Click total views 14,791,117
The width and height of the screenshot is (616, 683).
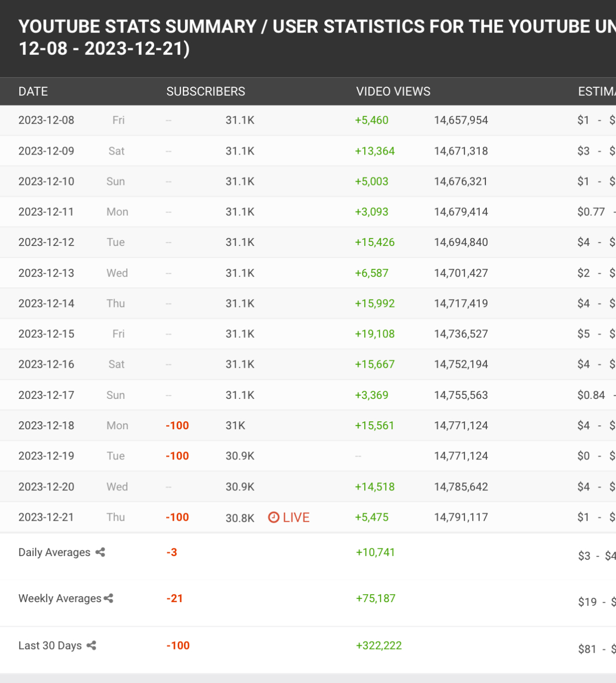(x=461, y=517)
